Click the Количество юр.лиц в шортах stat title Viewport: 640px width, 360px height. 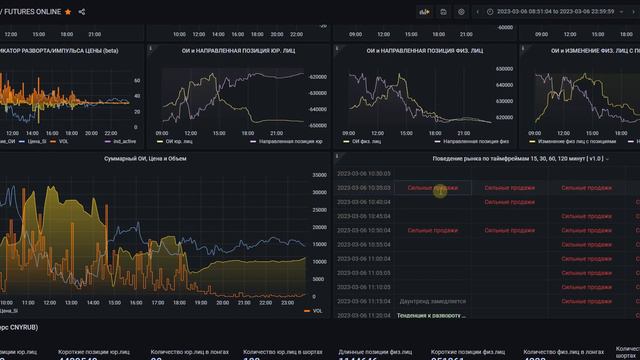[282, 352]
